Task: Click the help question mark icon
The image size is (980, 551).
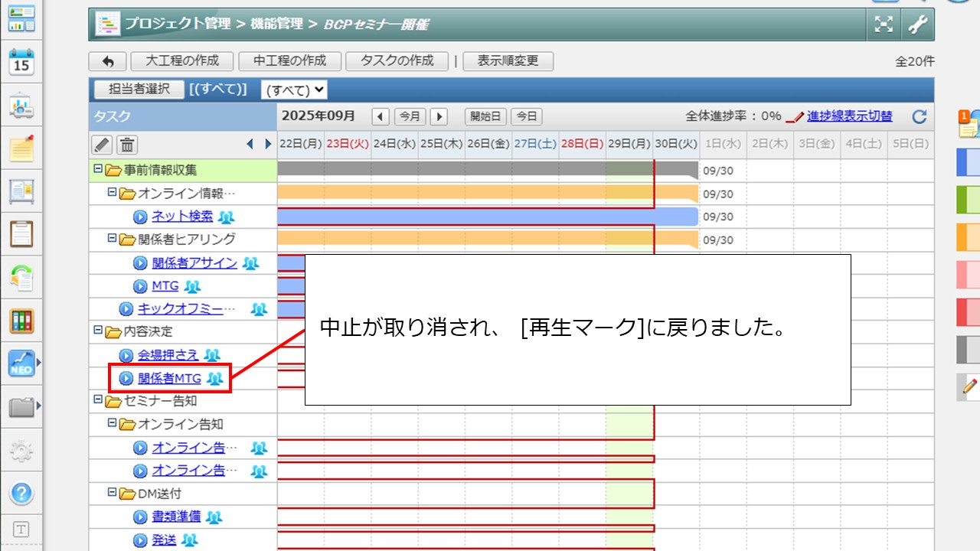Action: tap(21, 492)
